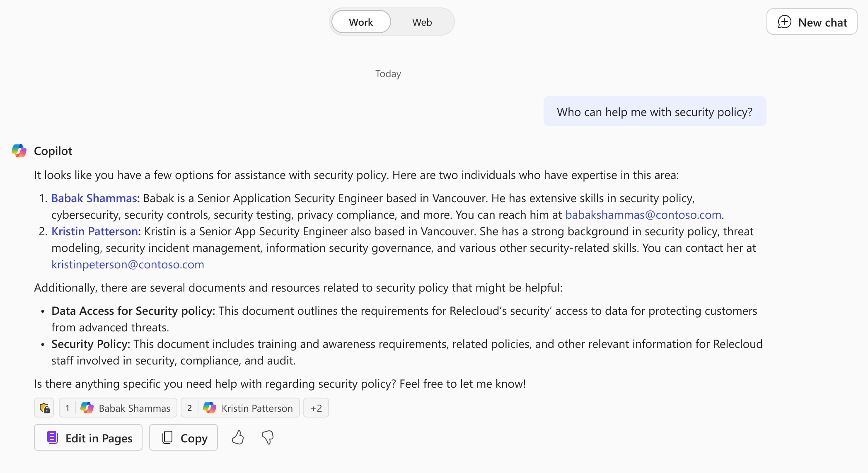Open the Kristin Patterson reference chip
The width and height of the screenshot is (868, 473).
pyautogui.click(x=240, y=408)
